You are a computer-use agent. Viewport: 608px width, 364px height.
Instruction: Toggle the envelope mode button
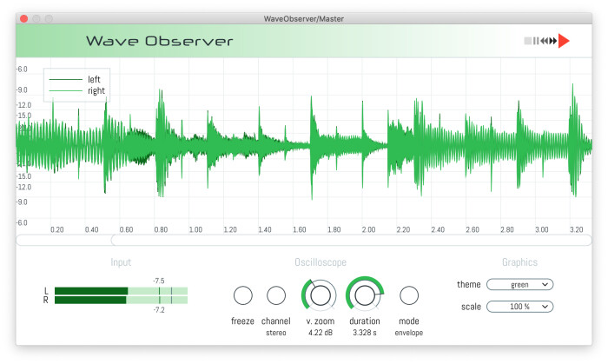tap(409, 295)
